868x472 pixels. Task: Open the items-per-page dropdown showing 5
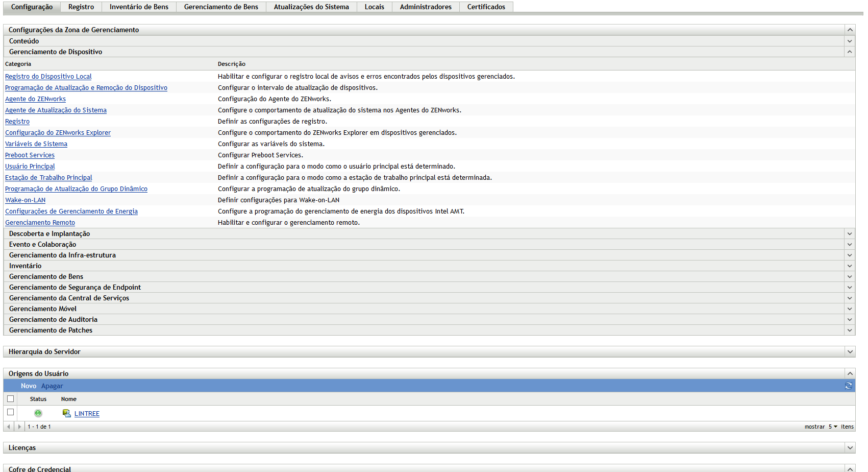point(833,427)
